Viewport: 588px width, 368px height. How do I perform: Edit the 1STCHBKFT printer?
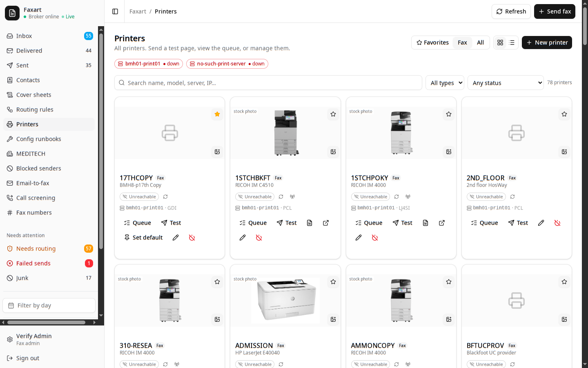pos(243,238)
